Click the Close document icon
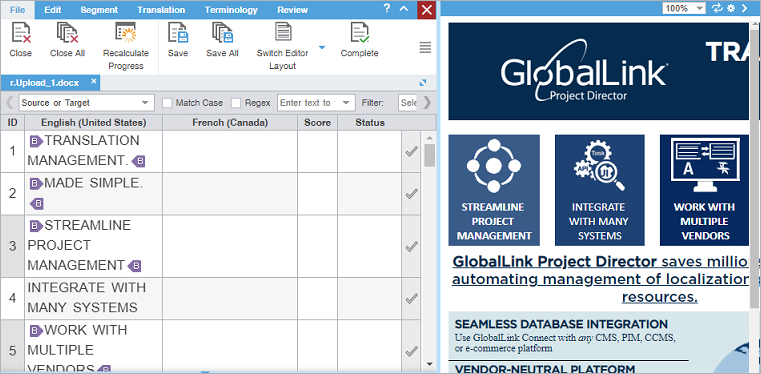 tap(20, 34)
